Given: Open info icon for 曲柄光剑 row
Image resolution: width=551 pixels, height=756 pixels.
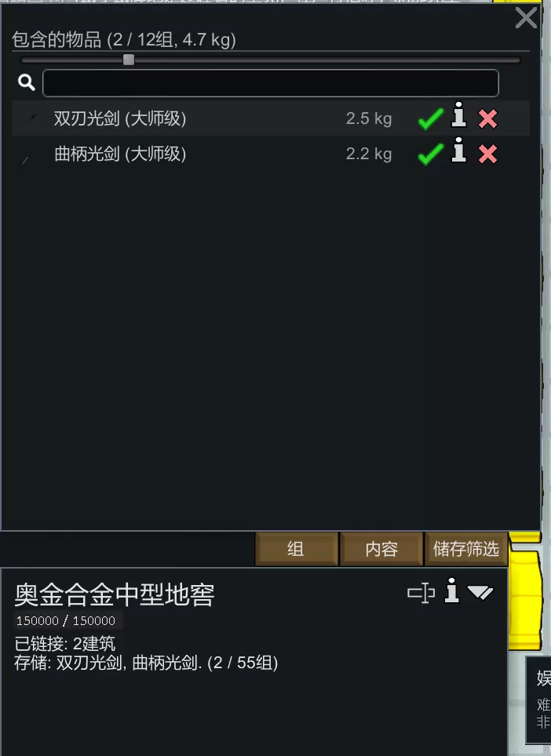Looking at the screenshot, I should pyautogui.click(x=458, y=150).
